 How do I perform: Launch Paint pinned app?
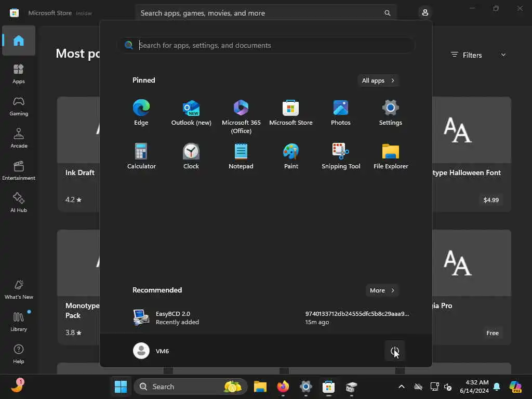(291, 156)
